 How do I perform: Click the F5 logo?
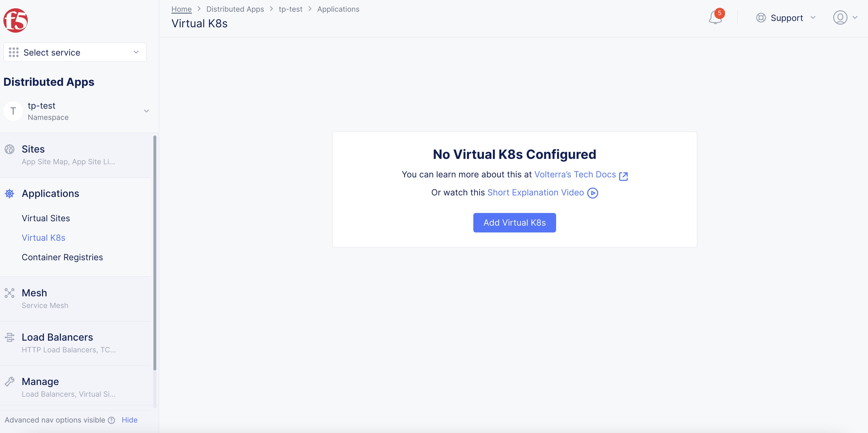(16, 20)
